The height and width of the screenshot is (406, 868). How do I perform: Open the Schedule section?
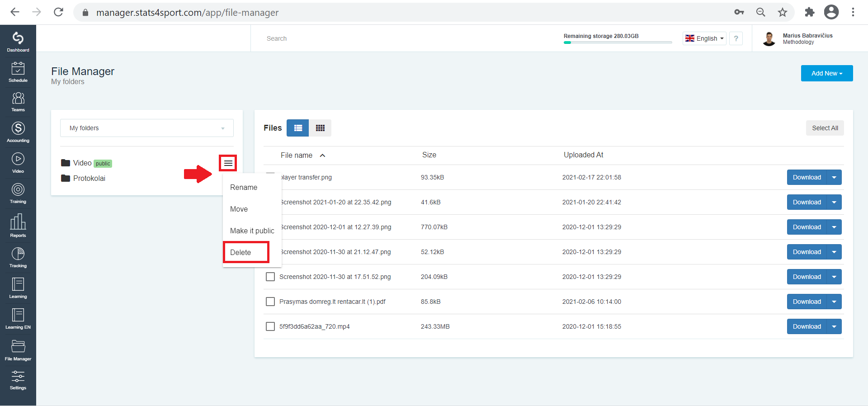point(18,72)
